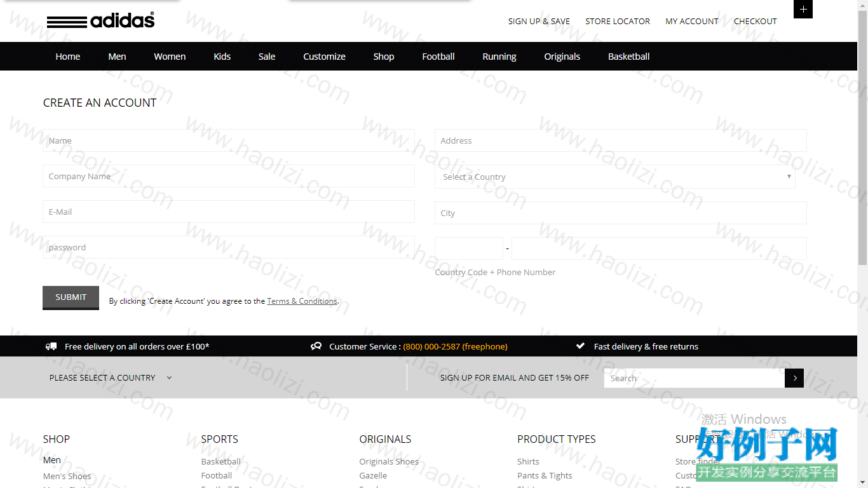Open the Store Locator link

point(618,21)
